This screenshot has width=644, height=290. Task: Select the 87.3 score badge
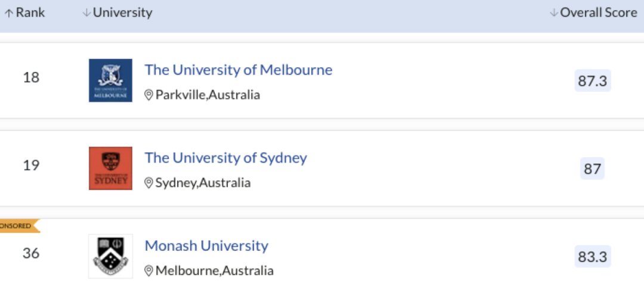[x=593, y=81]
